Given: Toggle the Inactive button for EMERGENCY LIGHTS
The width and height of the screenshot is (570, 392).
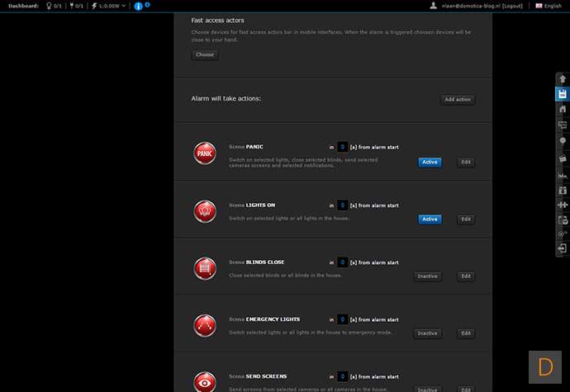Looking at the screenshot, I should point(428,333).
